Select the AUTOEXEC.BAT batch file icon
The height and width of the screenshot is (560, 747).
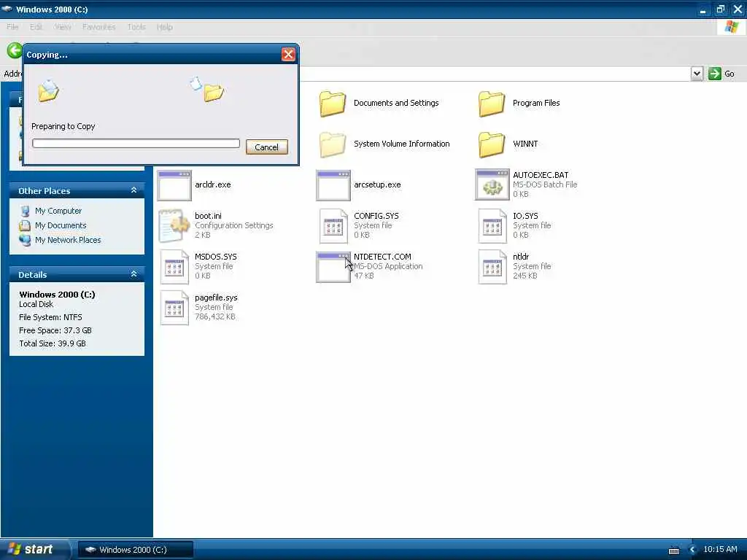[492, 184]
